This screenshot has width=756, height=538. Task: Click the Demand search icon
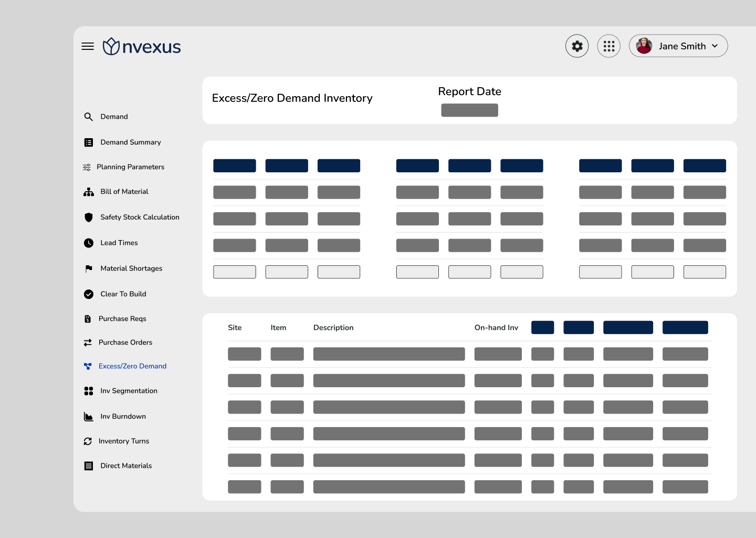(89, 117)
